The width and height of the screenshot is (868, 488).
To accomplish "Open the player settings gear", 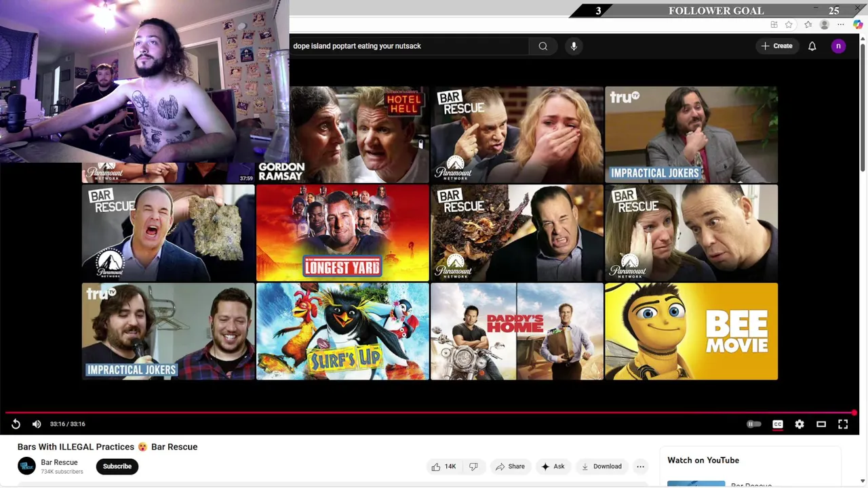I will point(800,424).
